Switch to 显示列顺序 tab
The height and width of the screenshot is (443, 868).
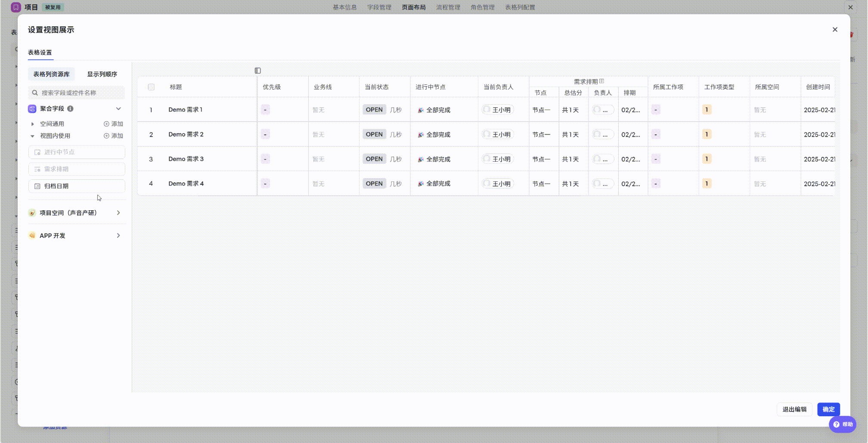(x=102, y=74)
